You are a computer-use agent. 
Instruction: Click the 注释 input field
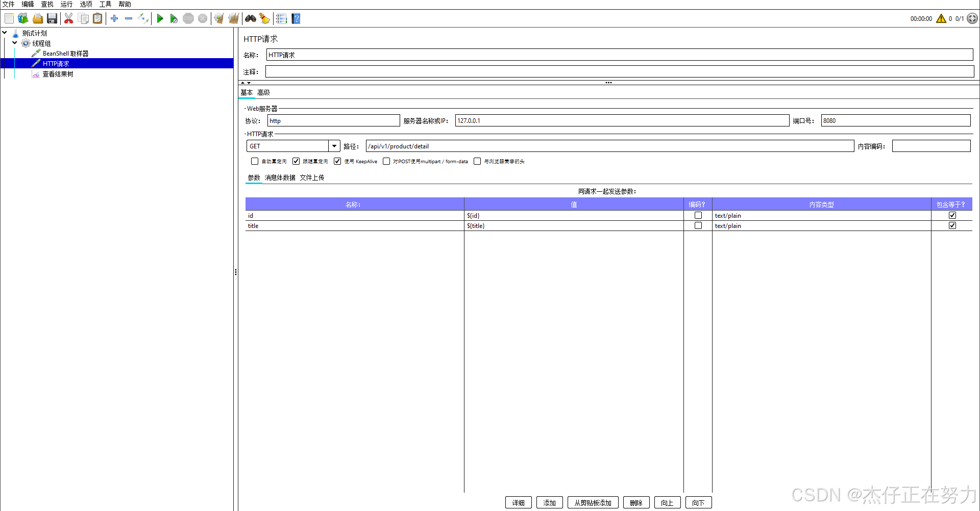pos(620,71)
